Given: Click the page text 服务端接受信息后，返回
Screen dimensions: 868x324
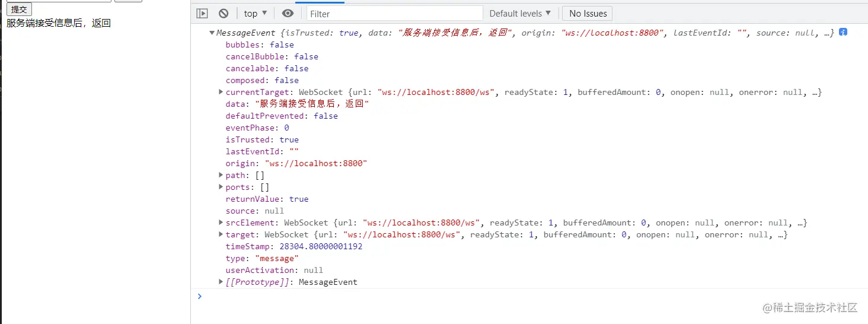Looking at the screenshot, I should 59,23.
